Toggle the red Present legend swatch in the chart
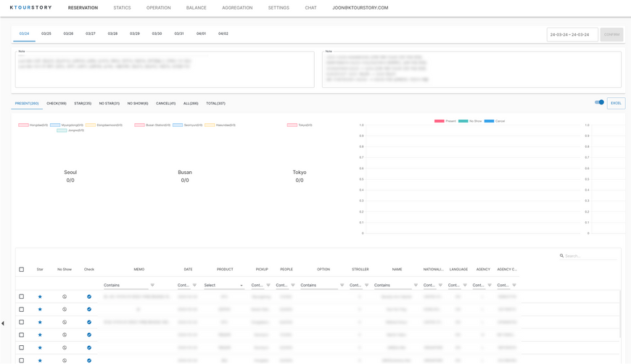Image resolution: width=631 pixels, height=364 pixels. (439, 121)
